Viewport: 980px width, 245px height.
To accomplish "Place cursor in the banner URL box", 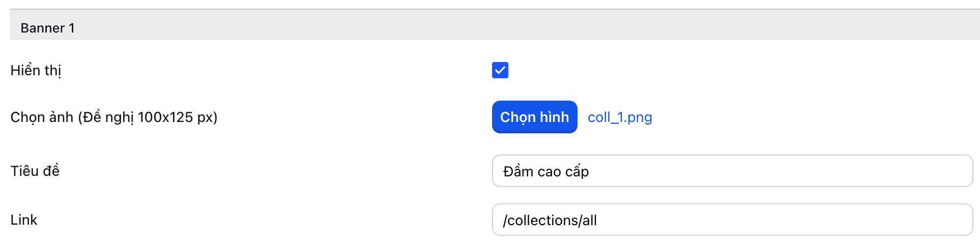I will click(732, 220).
